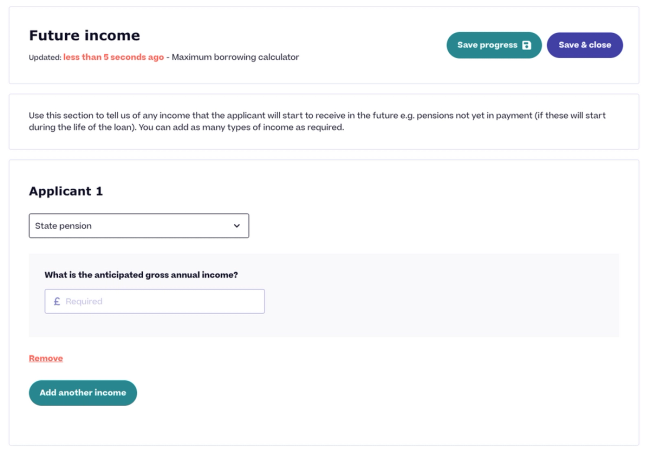Click the 'Updated:' label under the heading
The image size is (650, 452).
tap(45, 58)
